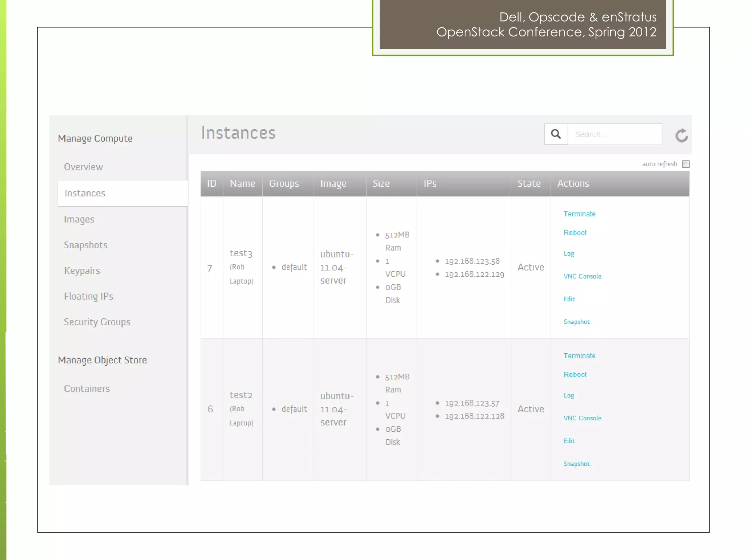747x560 pixels.
Task: Terminate instance test3
Action: [x=579, y=214]
